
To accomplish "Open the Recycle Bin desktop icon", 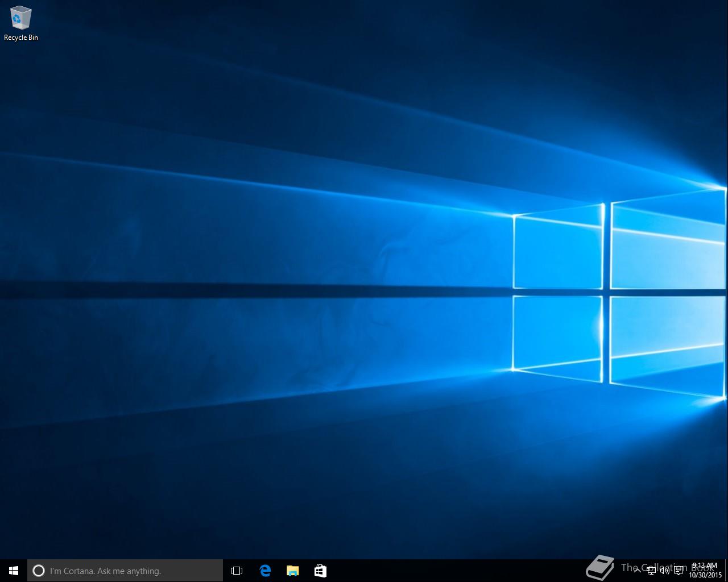I will (x=21, y=24).
